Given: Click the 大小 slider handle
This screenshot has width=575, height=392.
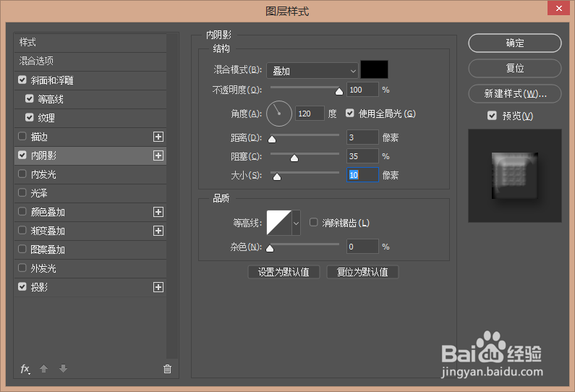Looking at the screenshot, I should pos(277,176).
